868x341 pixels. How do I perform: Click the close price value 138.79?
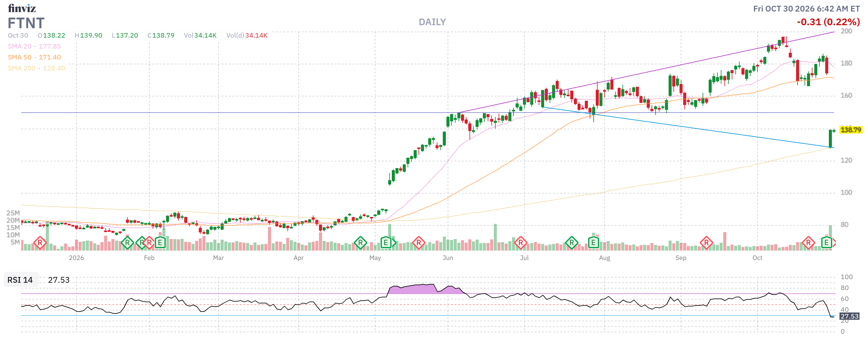tap(163, 35)
